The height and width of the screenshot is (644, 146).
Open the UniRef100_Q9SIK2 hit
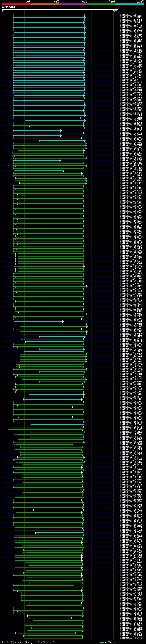131,17
